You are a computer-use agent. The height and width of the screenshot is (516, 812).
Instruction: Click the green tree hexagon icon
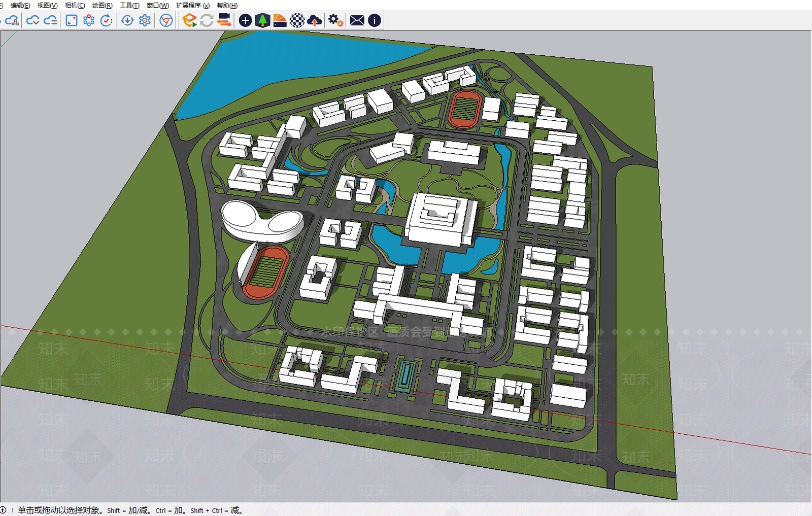262,20
